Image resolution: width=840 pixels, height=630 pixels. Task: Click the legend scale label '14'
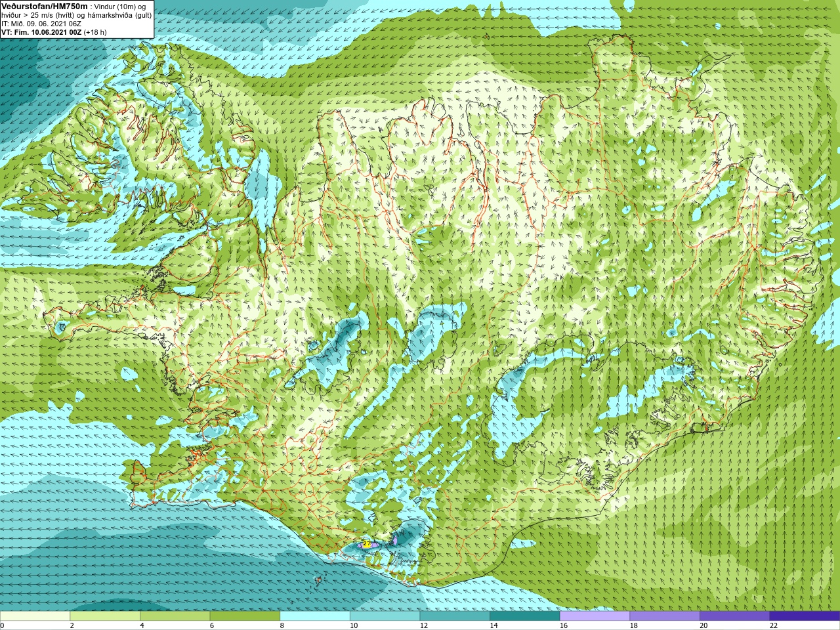(x=493, y=625)
